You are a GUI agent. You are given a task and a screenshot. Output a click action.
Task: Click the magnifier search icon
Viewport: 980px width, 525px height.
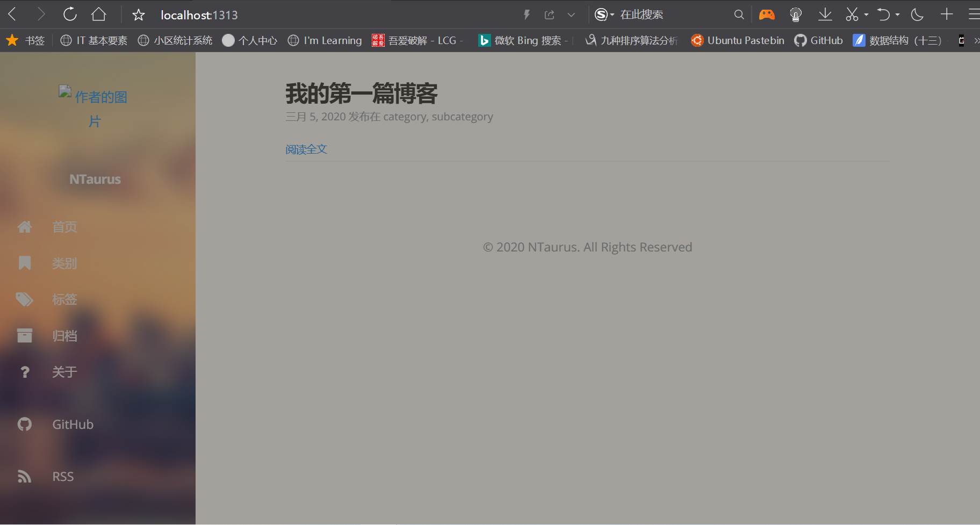point(739,15)
